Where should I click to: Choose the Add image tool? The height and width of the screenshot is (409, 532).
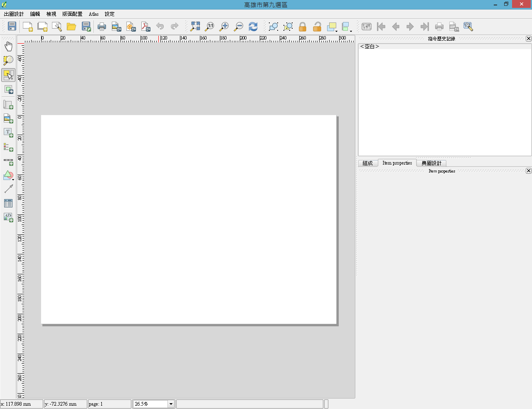(x=8, y=119)
